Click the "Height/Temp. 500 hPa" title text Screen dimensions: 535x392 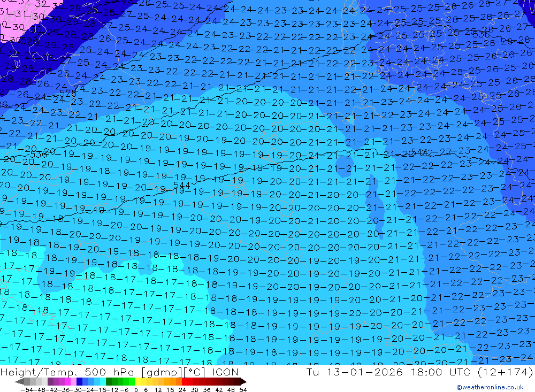click(x=64, y=372)
